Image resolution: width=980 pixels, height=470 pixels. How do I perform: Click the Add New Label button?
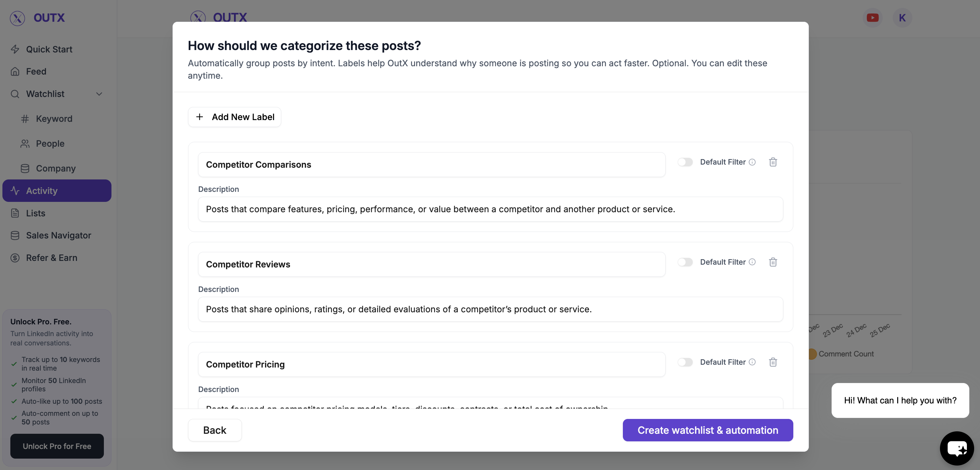click(234, 117)
